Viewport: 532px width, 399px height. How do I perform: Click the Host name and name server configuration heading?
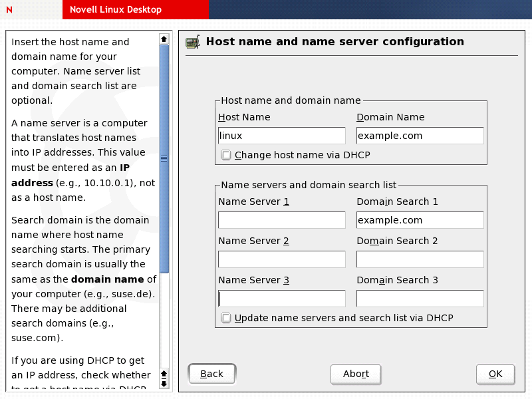click(335, 41)
